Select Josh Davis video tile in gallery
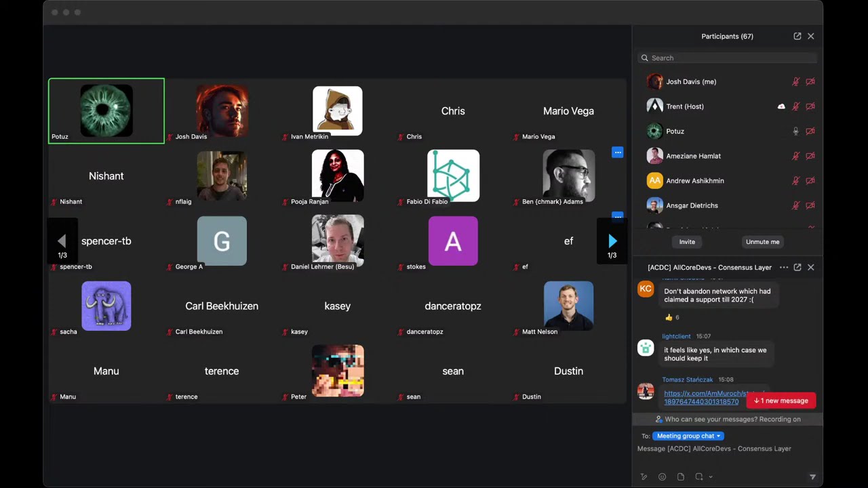 [222, 111]
